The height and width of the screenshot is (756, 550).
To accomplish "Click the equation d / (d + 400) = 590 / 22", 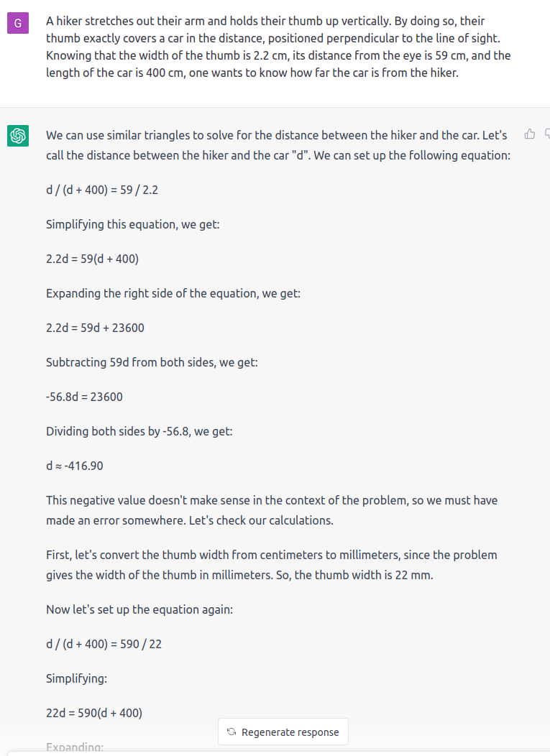I will click(104, 644).
